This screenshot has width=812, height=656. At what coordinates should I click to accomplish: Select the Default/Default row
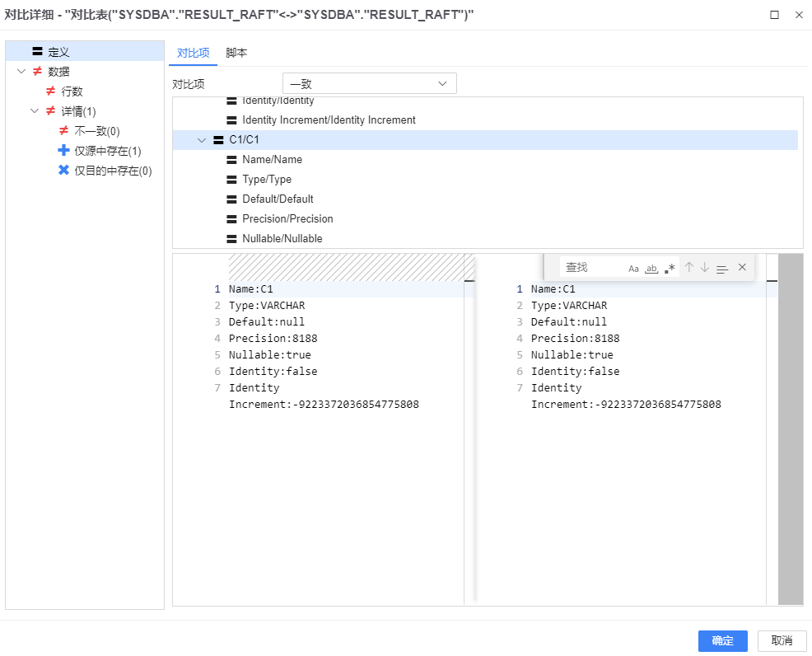click(485, 199)
